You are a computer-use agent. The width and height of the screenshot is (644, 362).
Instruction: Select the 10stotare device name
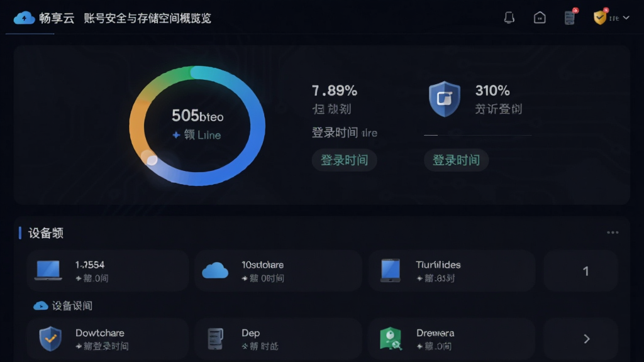point(262,265)
